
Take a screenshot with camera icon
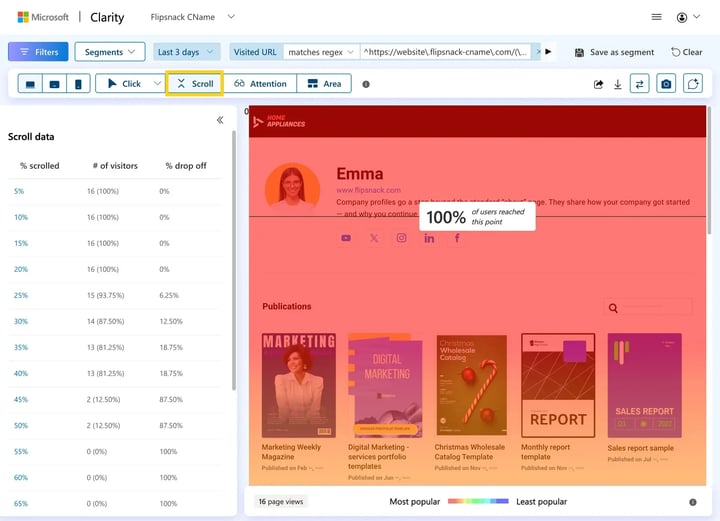tap(666, 84)
